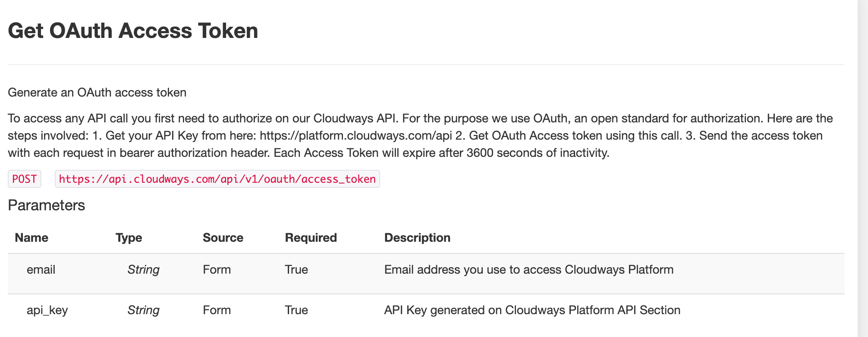
Task: Click Form source in the email row
Action: tap(217, 270)
